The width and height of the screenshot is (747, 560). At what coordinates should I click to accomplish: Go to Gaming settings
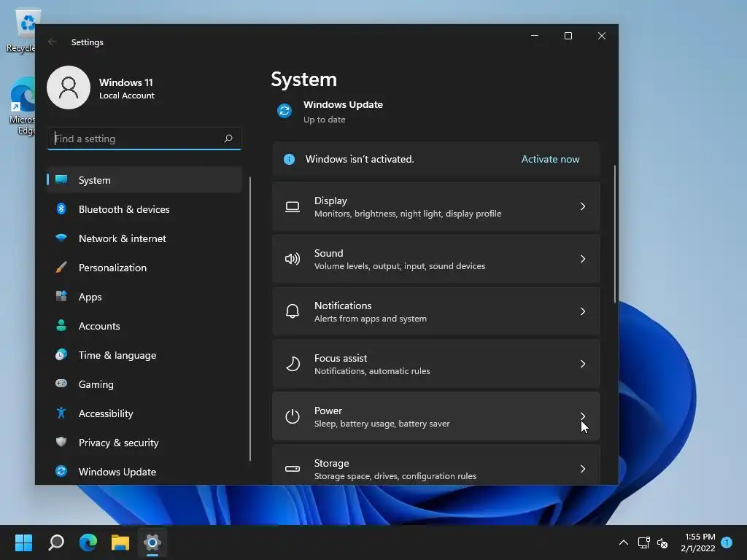(x=144, y=384)
